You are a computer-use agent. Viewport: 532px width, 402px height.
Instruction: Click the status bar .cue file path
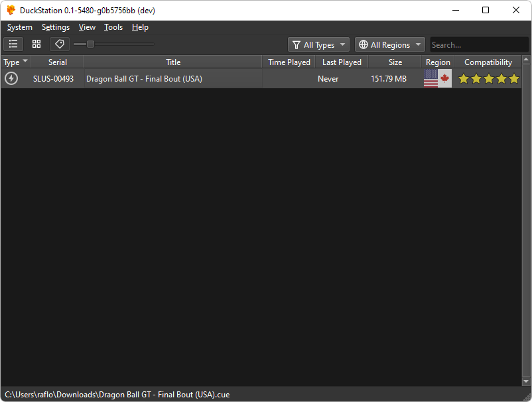click(117, 395)
